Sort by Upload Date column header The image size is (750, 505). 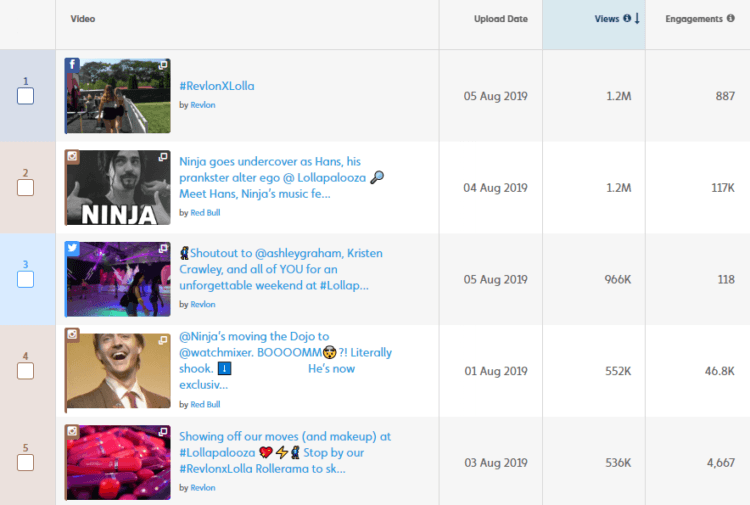point(501,19)
